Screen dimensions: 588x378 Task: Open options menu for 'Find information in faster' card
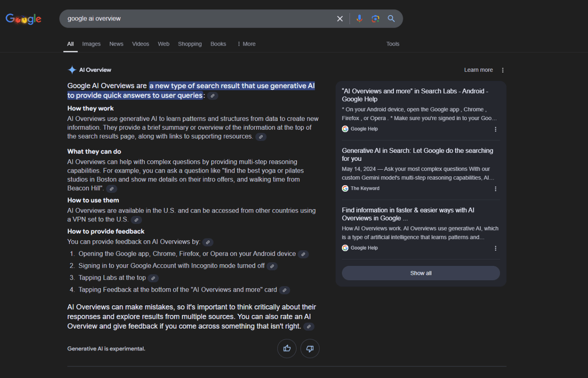(x=495, y=249)
